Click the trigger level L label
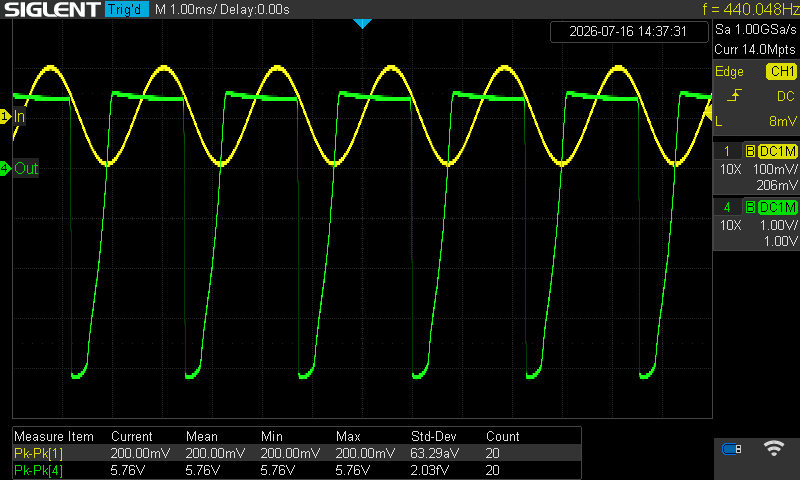 click(718, 121)
